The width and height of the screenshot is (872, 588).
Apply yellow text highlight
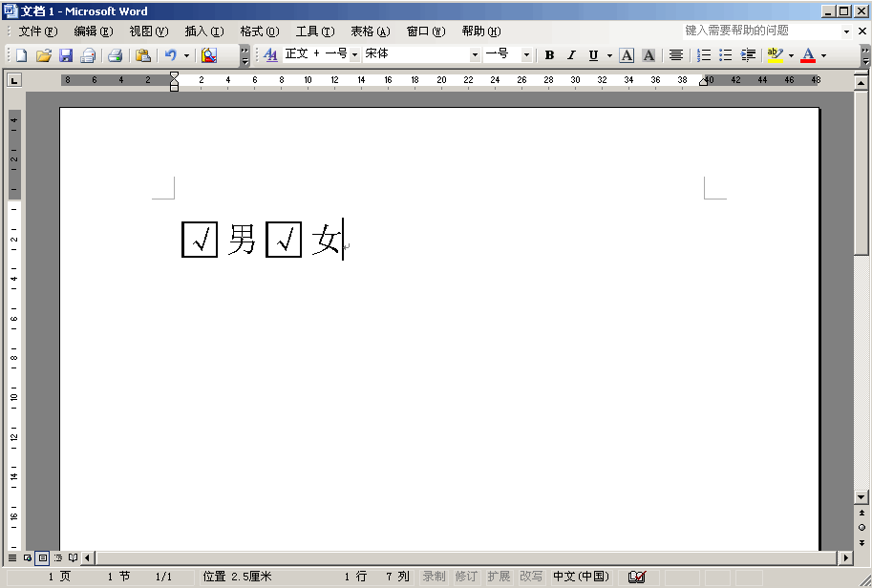point(775,55)
